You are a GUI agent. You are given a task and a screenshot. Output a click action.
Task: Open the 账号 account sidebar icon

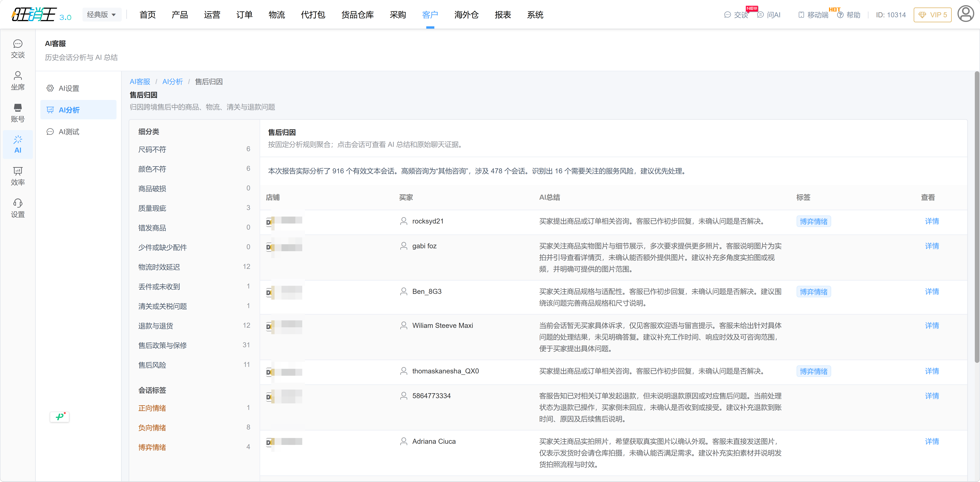[x=17, y=113]
